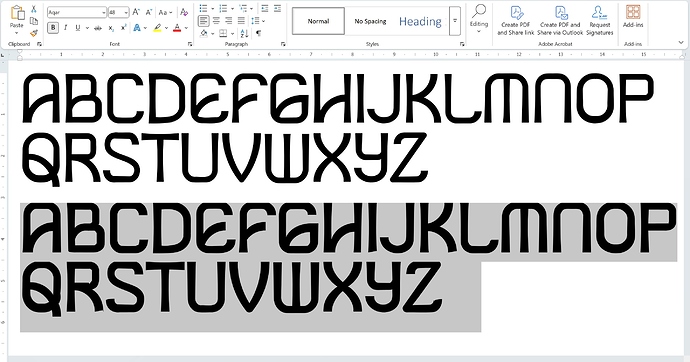
Task: Toggle the Align Left button
Action: click(203, 21)
